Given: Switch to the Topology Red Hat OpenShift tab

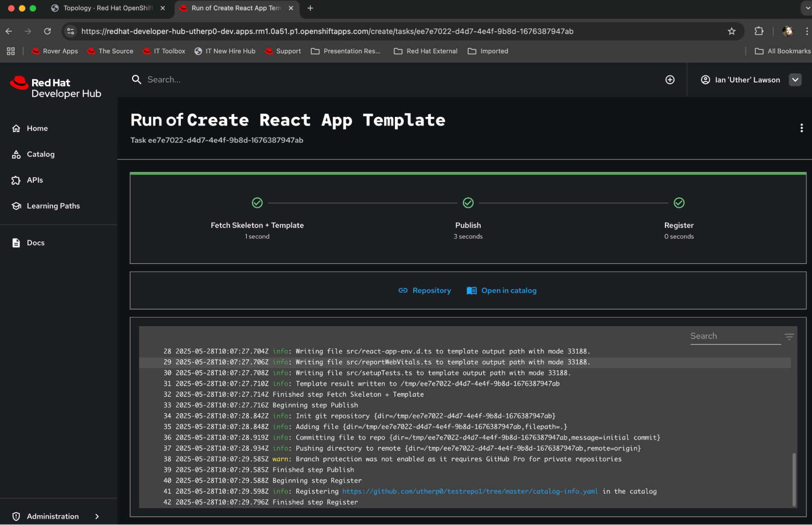Looking at the screenshot, I should tap(108, 8).
